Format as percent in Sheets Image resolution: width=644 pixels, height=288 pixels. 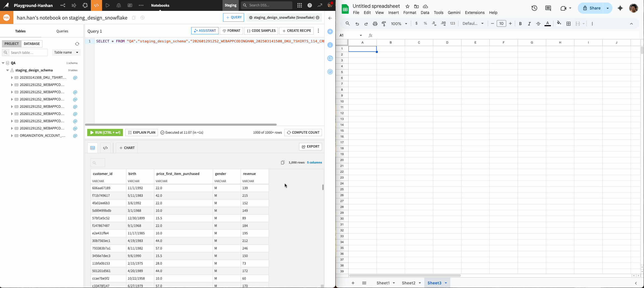[x=425, y=24]
